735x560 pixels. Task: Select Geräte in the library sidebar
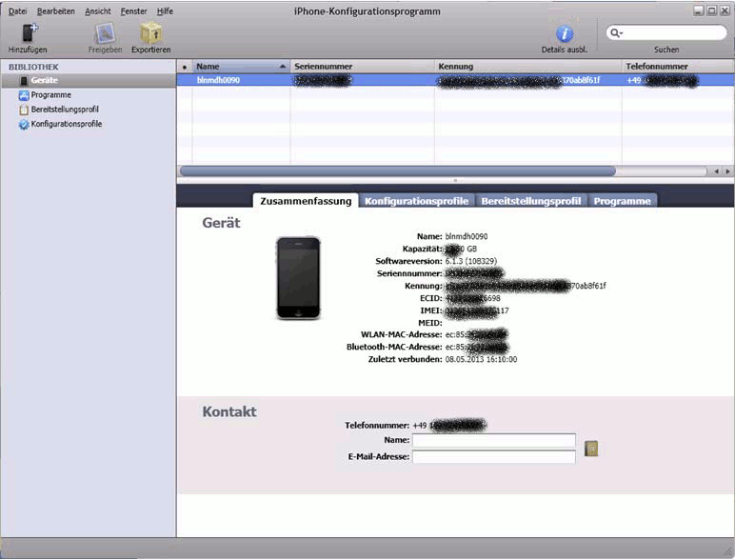point(44,81)
